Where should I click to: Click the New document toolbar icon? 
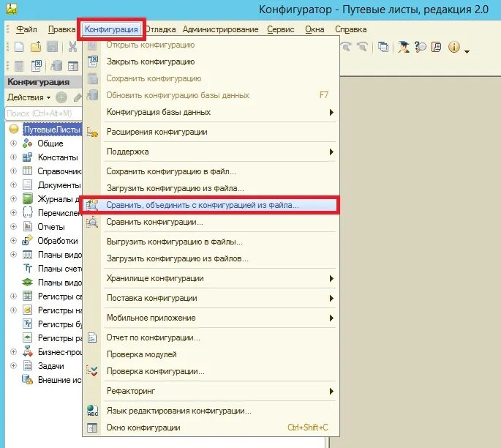(x=19, y=47)
